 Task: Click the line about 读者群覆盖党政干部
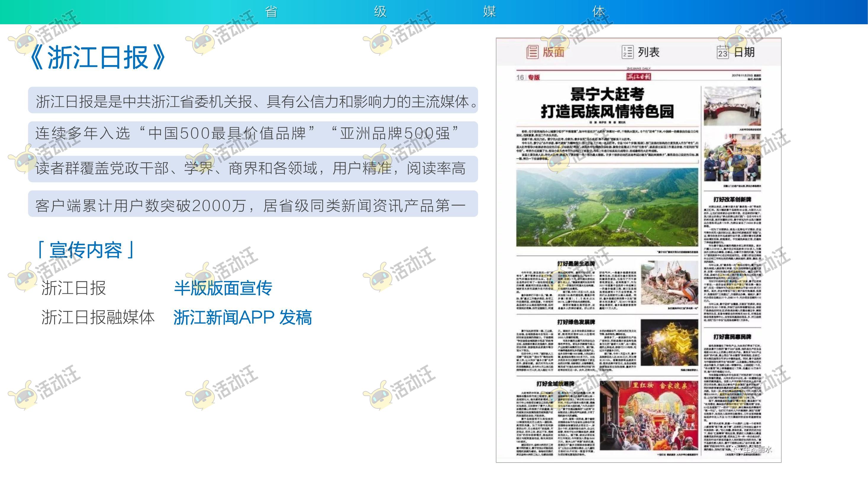pyautogui.click(x=253, y=169)
